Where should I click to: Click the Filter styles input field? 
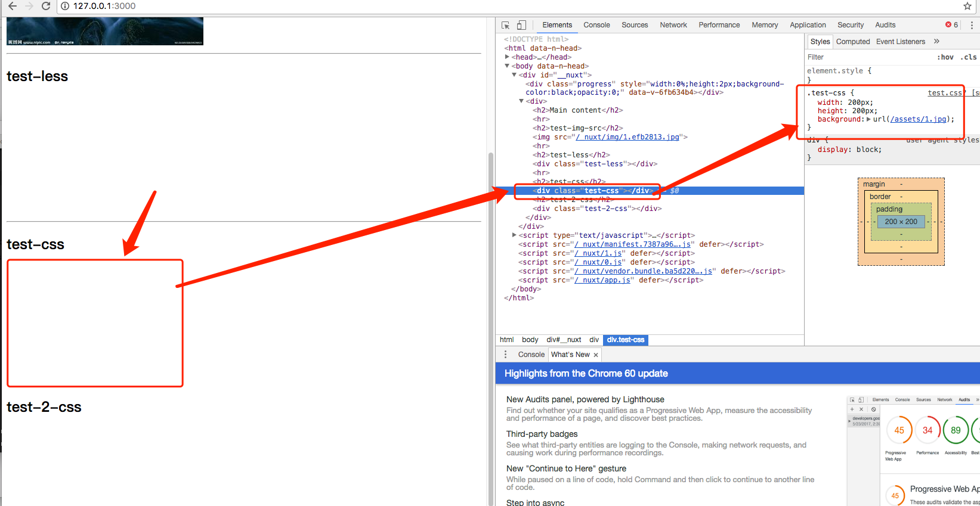coord(868,57)
